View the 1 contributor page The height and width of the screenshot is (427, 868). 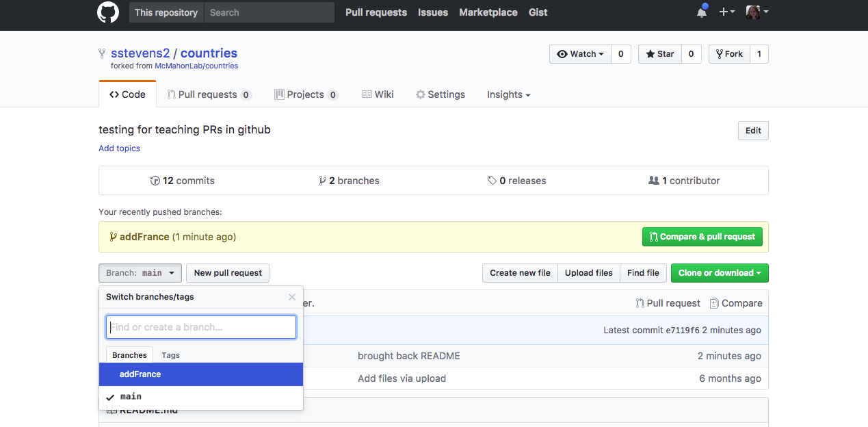pyautogui.click(x=684, y=181)
